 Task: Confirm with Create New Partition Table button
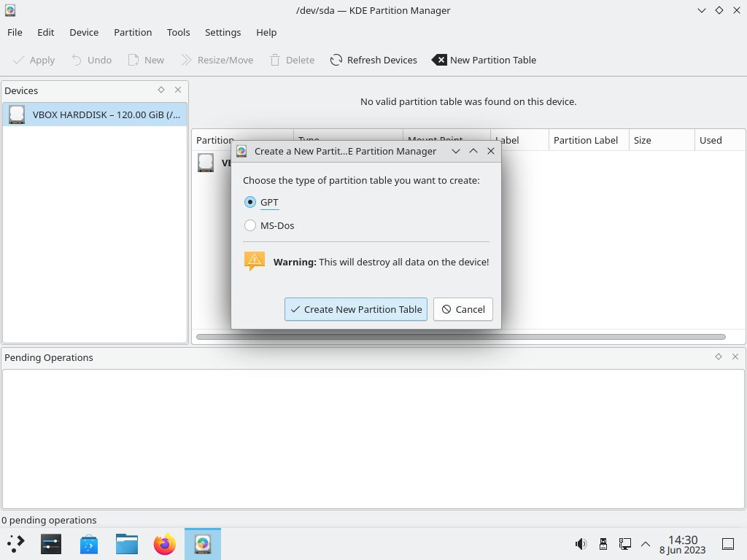coord(355,309)
